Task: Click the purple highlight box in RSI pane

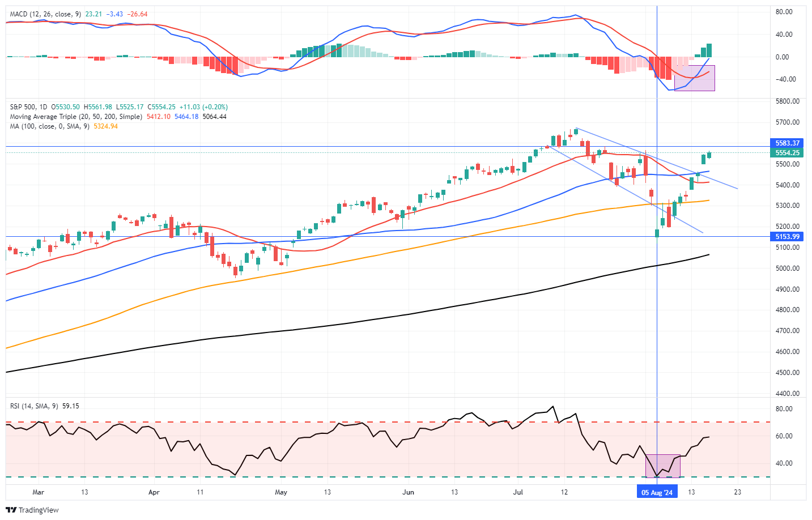Action: pos(663,466)
